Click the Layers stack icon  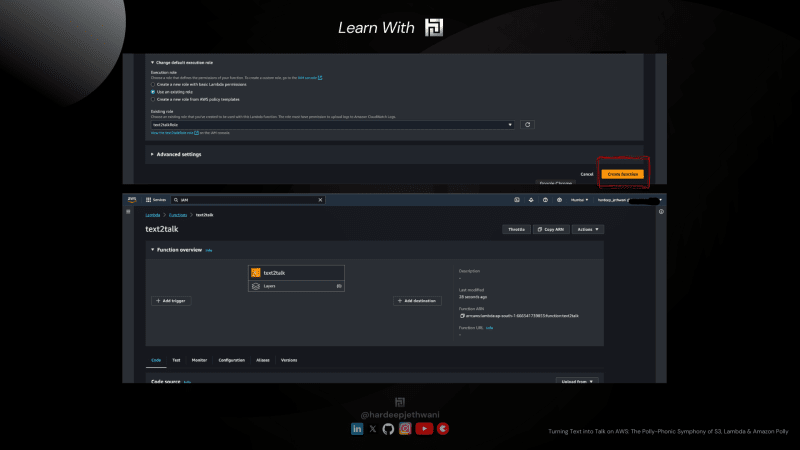pos(256,286)
